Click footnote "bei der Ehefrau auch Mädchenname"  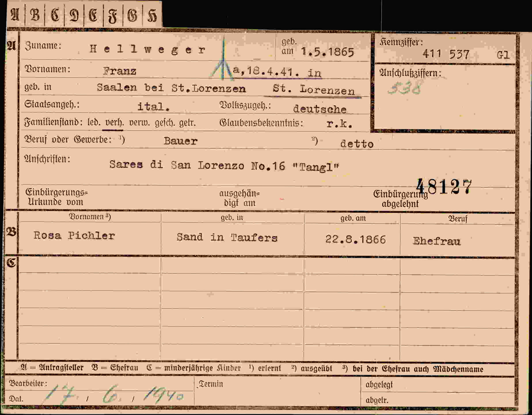tap(418, 369)
